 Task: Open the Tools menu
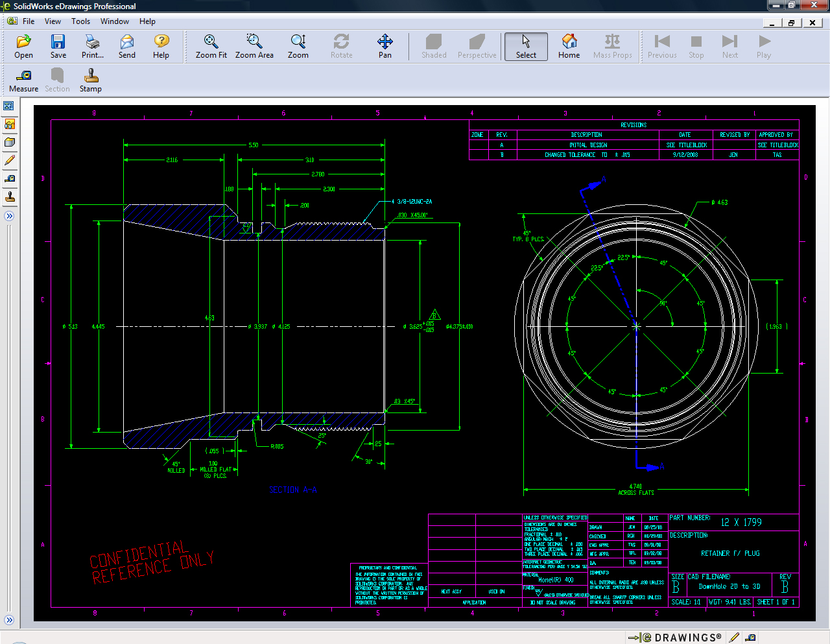pyautogui.click(x=80, y=21)
